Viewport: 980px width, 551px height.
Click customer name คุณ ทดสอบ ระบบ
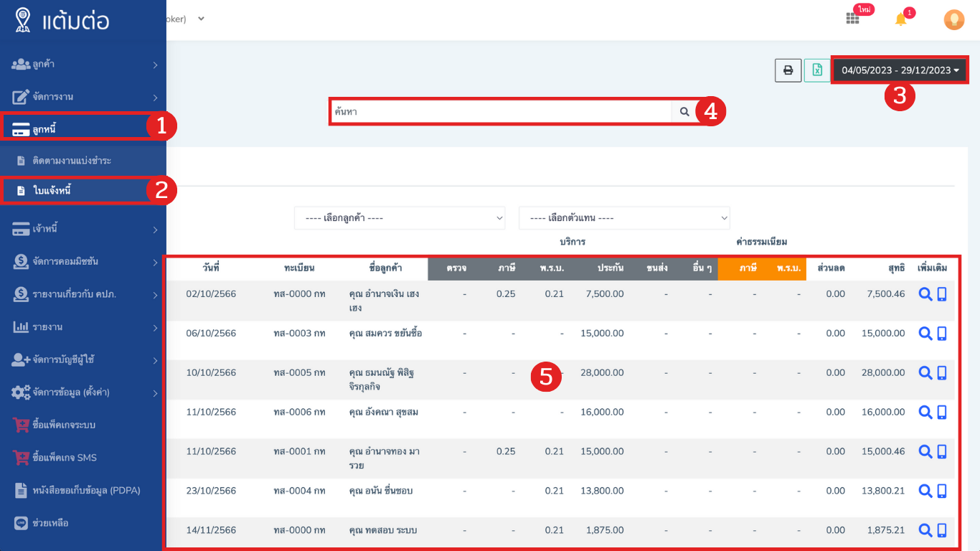[x=382, y=531]
